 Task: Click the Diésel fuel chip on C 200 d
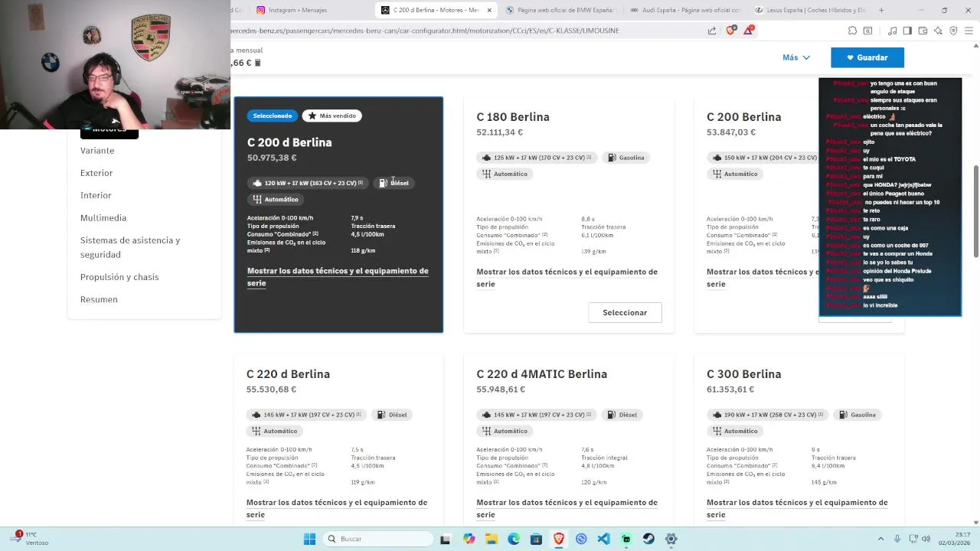tap(394, 183)
